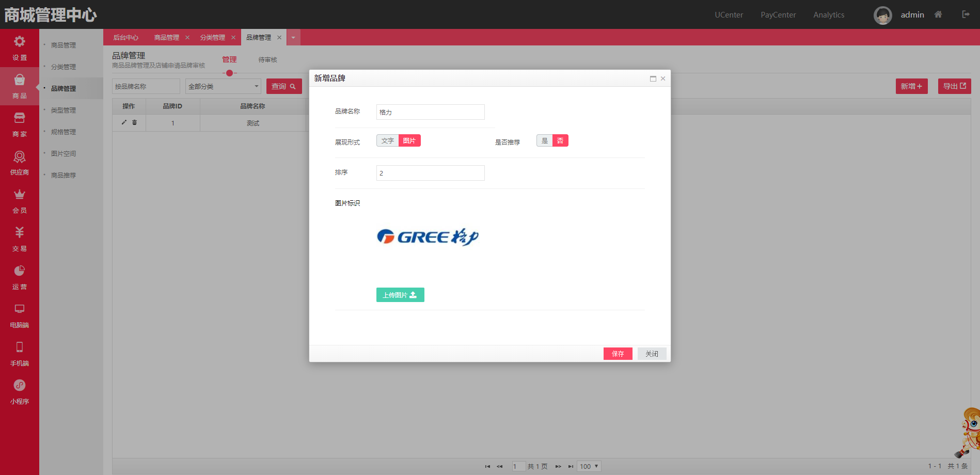Viewport: 980px width, 475px height.
Task: Open 品牌管理 in the side menu
Action: click(x=64, y=88)
